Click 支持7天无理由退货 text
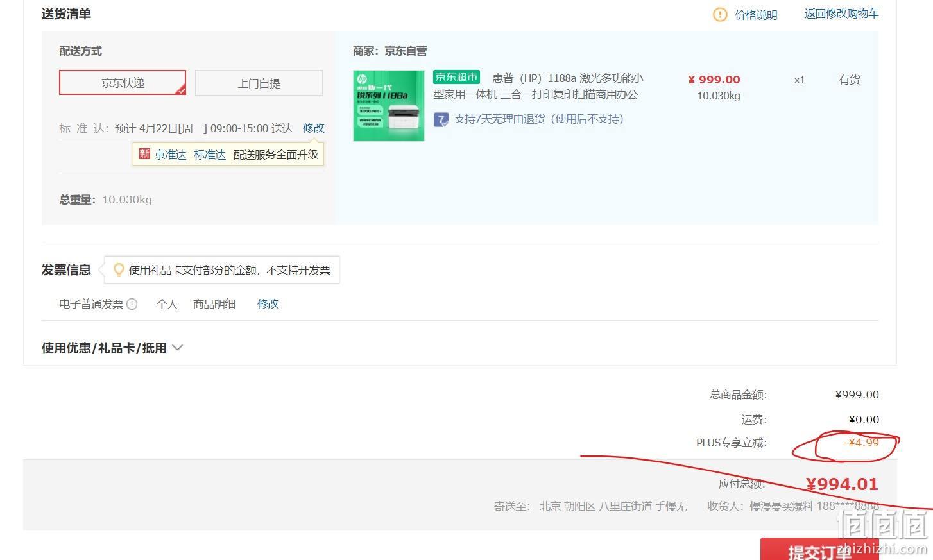The width and height of the screenshot is (933, 560). (538, 119)
